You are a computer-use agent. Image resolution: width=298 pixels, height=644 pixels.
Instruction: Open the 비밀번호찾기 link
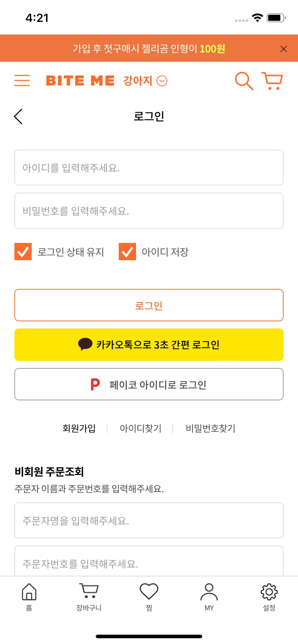tap(211, 428)
